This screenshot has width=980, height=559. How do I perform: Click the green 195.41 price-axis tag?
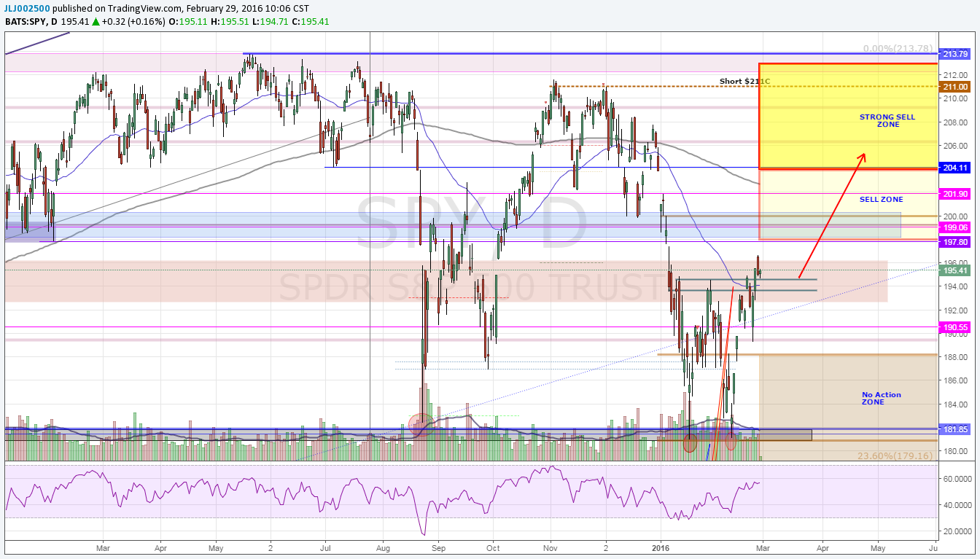pyautogui.click(x=955, y=270)
